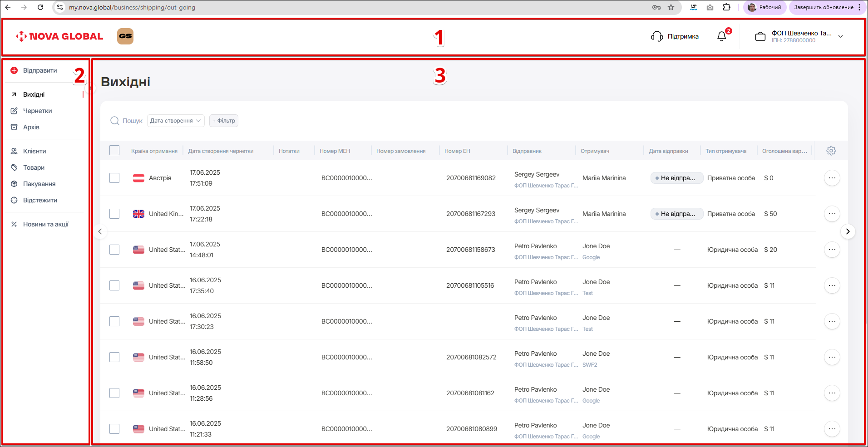Toggle the select-all checkbox in table header
The height and width of the screenshot is (447, 868).
114,150
